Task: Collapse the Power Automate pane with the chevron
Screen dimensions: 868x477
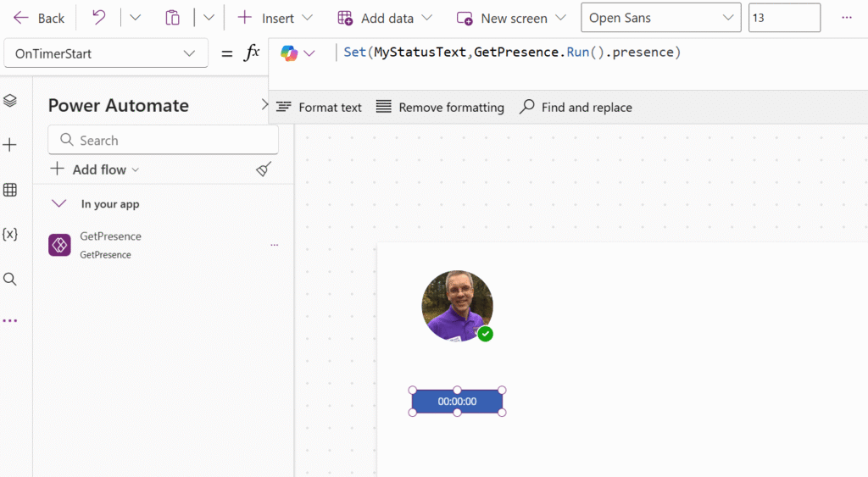Action: [x=264, y=104]
